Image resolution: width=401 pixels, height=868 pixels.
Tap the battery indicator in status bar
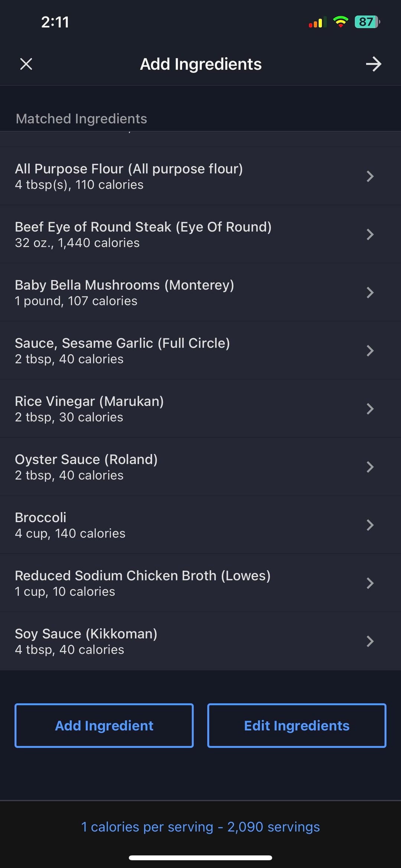(367, 22)
